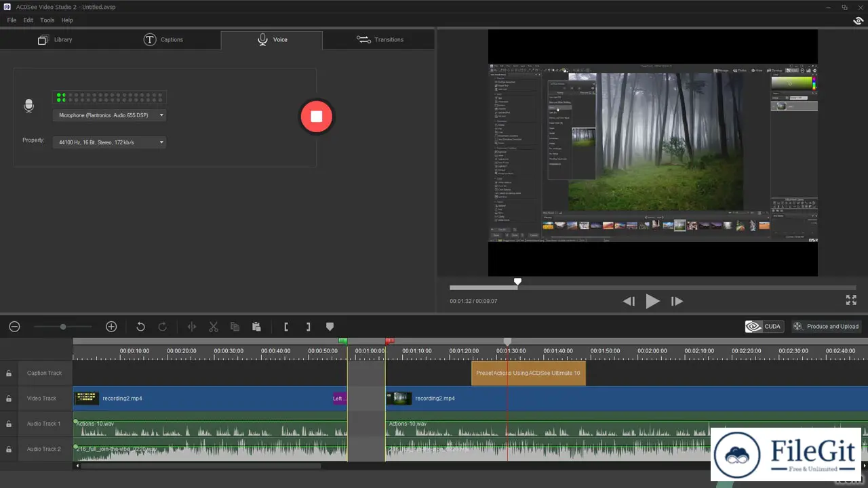Zoom in the timeline with plus icon

pos(111,327)
